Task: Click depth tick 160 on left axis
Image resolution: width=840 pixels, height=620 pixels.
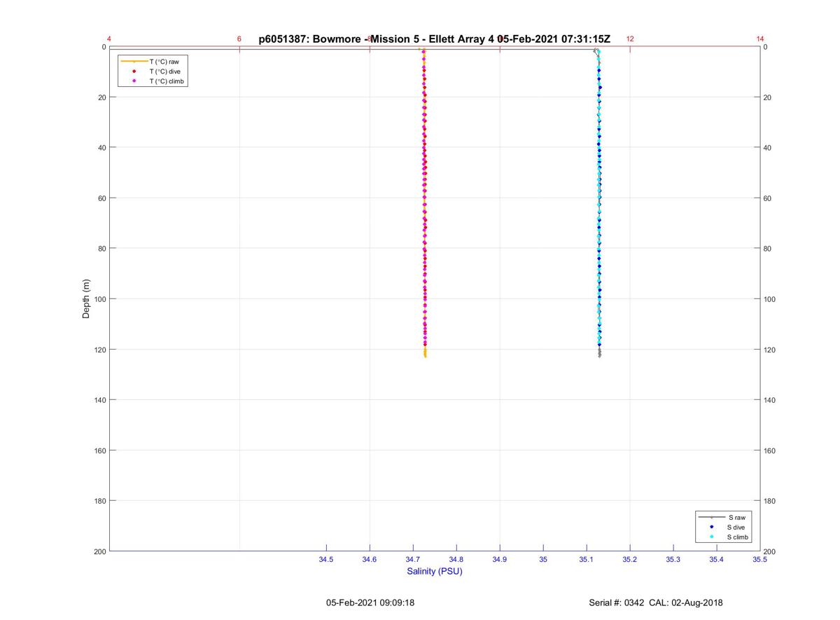Action: pos(99,450)
